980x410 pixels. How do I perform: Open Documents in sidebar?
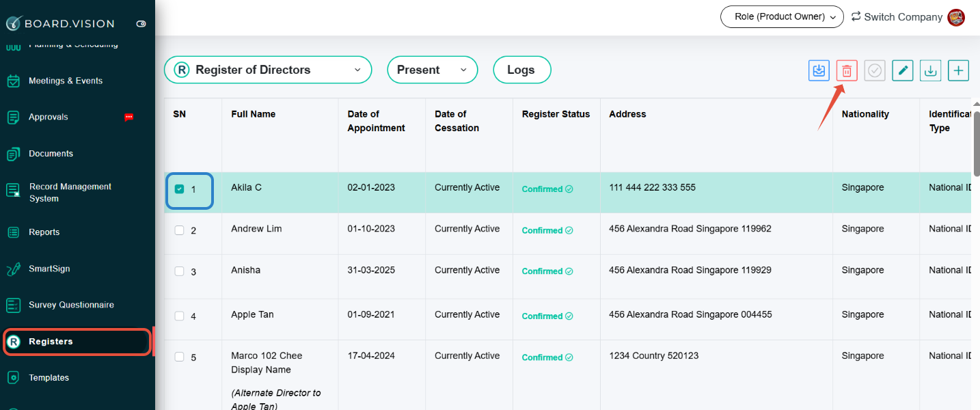pyautogui.click(x=51, y=154)
